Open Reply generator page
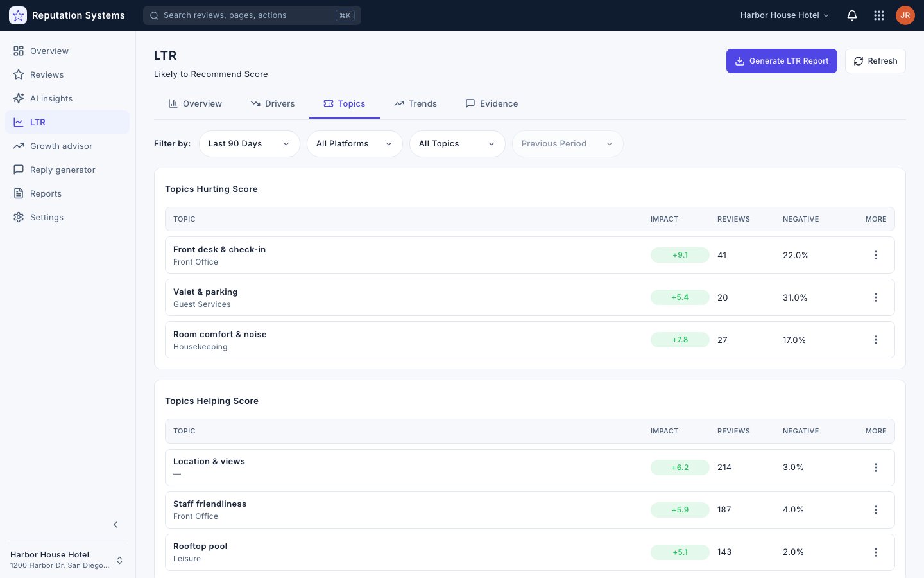Screen dimensions: 924x578 [67, 170]
